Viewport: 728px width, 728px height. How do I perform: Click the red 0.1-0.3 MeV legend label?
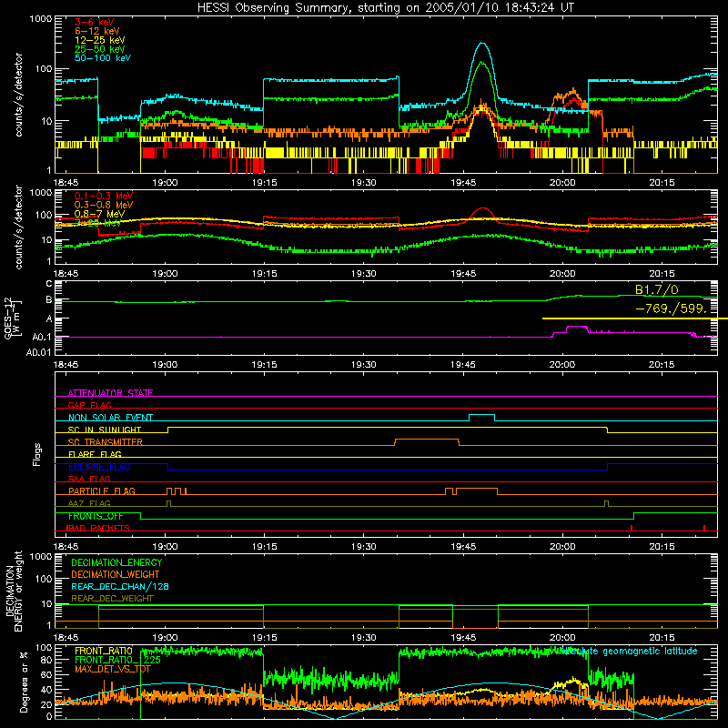coord(103,196)
